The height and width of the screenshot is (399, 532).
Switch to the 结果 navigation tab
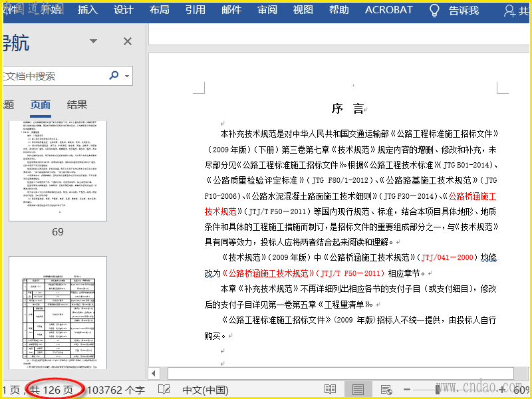point(77,105)
